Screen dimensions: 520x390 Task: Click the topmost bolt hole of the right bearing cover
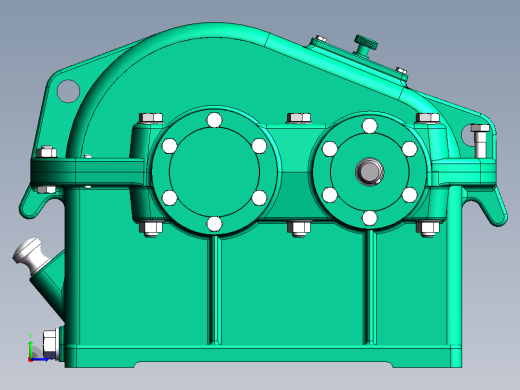[x=370, y=126]
